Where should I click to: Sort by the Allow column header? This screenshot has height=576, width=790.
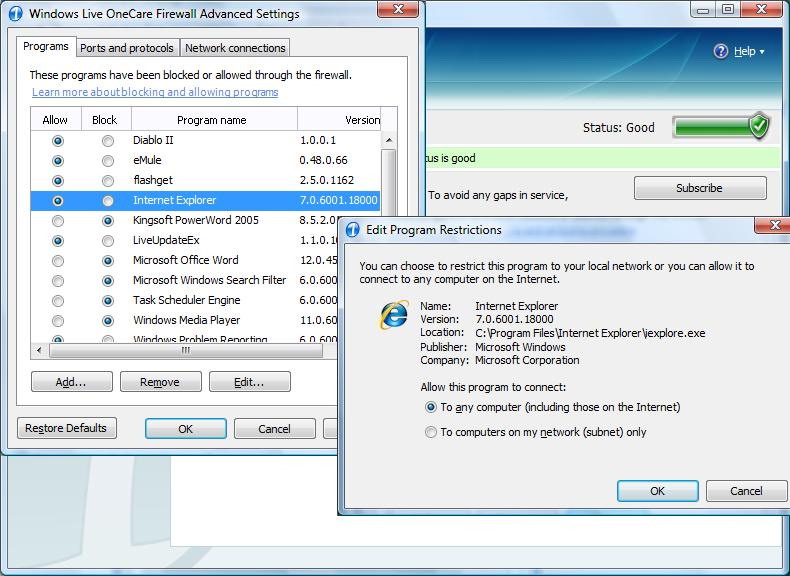coord(55,120)
